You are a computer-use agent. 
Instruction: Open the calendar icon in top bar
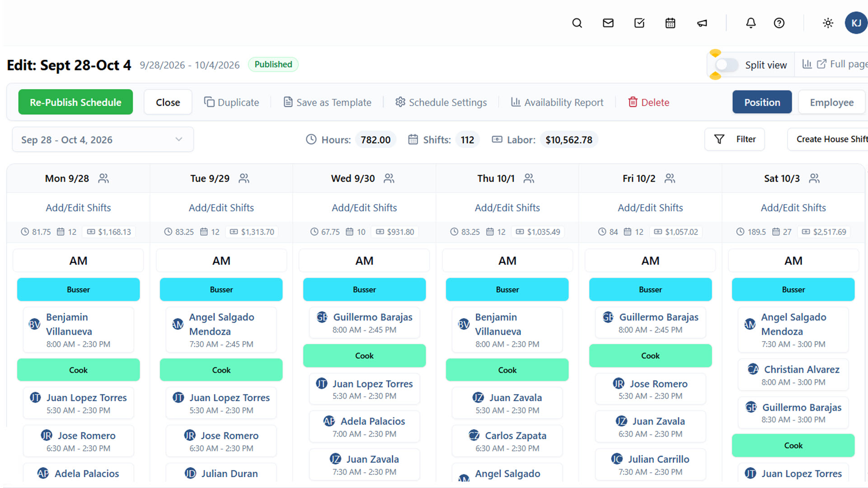pyautogui.click(x=671, y=23)
